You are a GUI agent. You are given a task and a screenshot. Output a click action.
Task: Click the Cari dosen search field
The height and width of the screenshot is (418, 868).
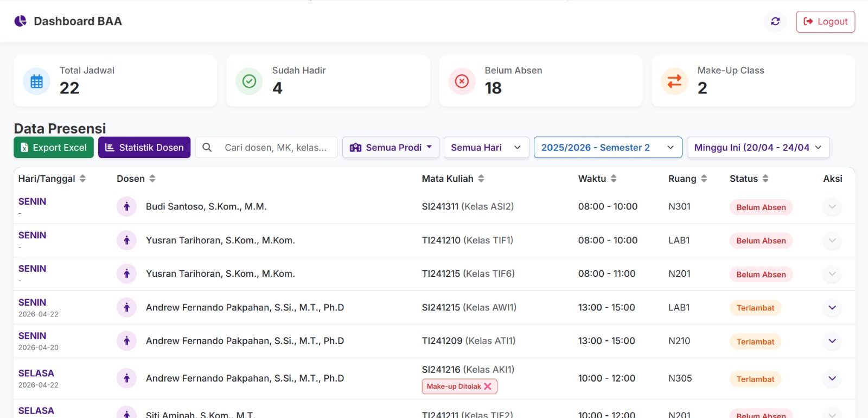tap(276, 147)
